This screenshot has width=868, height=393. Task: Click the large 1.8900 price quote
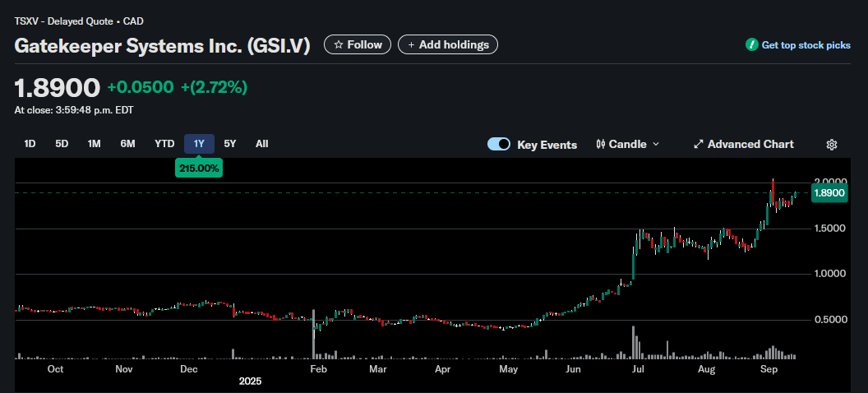pos(58,88)
